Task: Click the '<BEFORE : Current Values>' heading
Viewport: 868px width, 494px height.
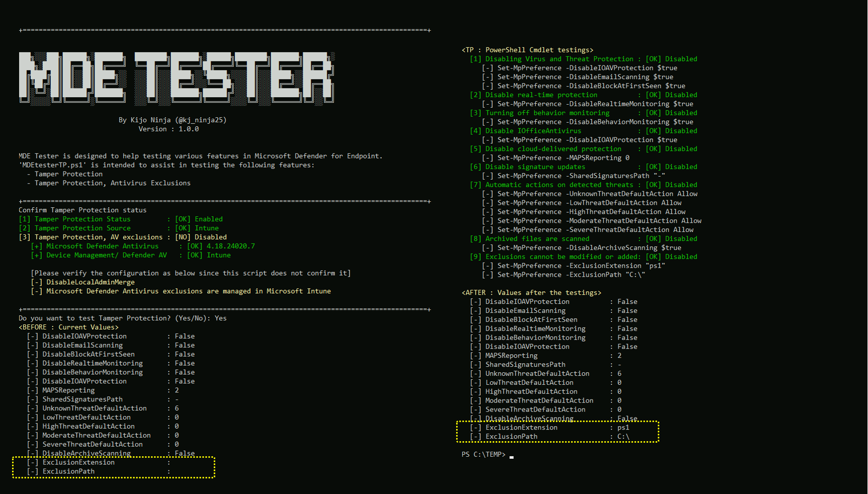Action: pyautogui.click(x=68, y=327)
